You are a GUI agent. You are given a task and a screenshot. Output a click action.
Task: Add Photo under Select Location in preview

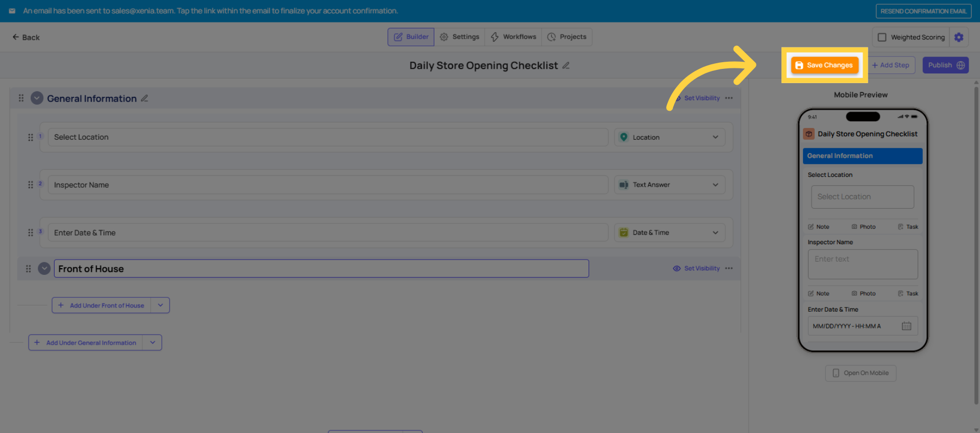(864, 227)
